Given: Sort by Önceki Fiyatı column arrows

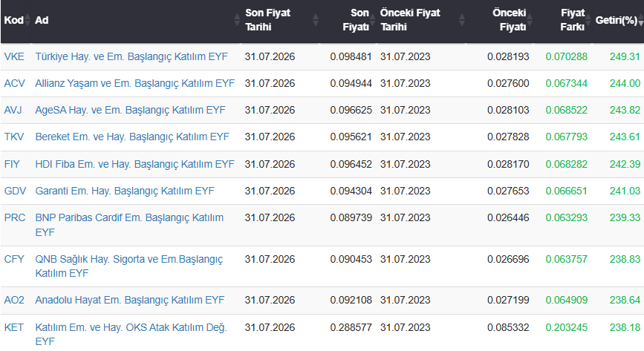Looking at the screenshot, I should 530,20.
